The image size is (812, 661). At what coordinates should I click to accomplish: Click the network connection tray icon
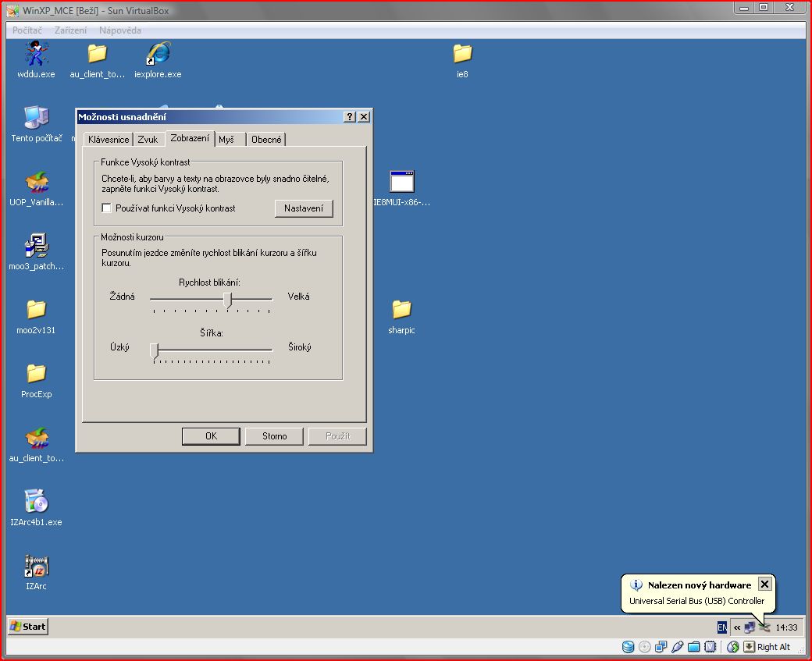(750, 627)
